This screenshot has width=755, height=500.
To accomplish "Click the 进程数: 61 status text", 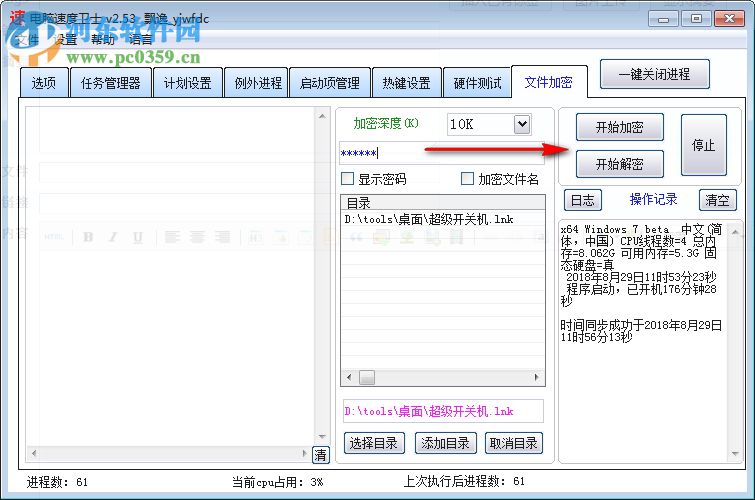I will [x=57, y=482].
